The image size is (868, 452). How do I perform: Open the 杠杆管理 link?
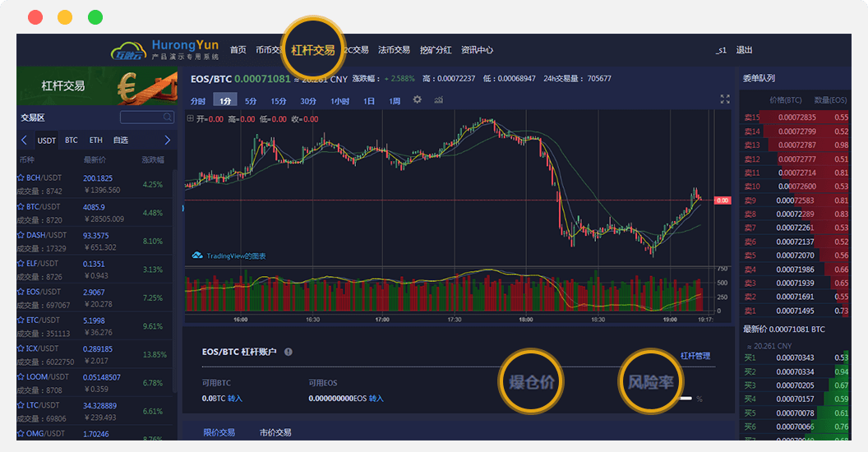[x=695, y=356]
